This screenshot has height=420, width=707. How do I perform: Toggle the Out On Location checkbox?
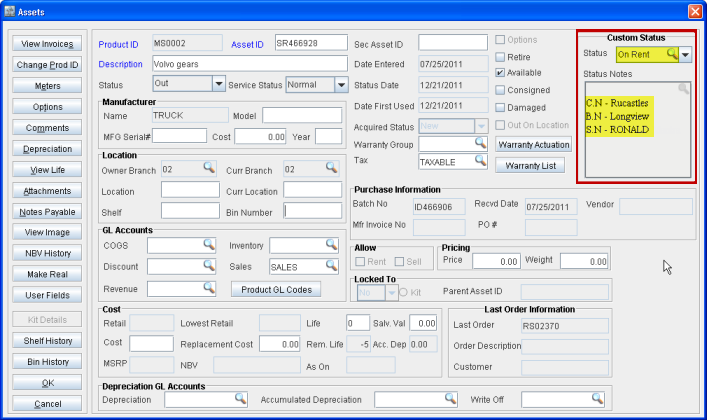[x=500, y=125]
